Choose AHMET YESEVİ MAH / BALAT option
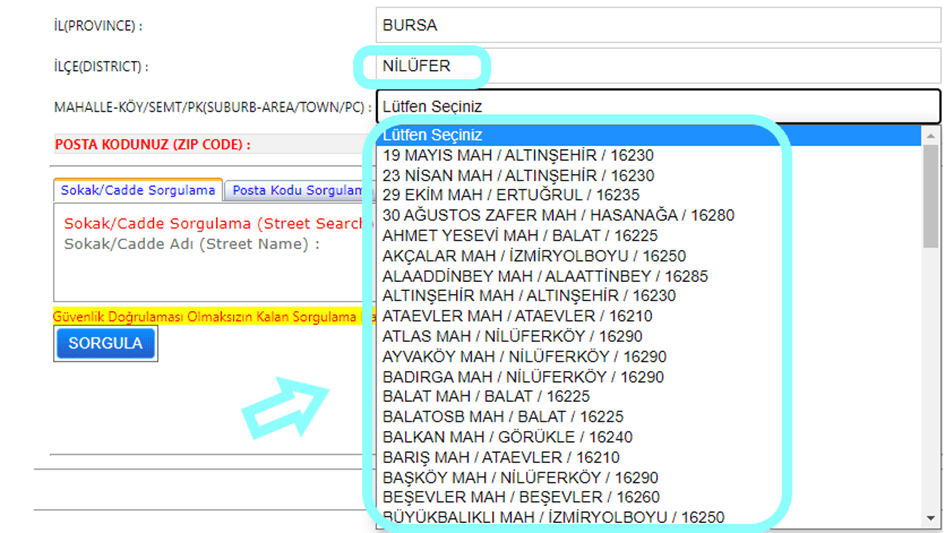Image resolution: width=945 pixels, height=533 pixels. [x=506, y=236]
